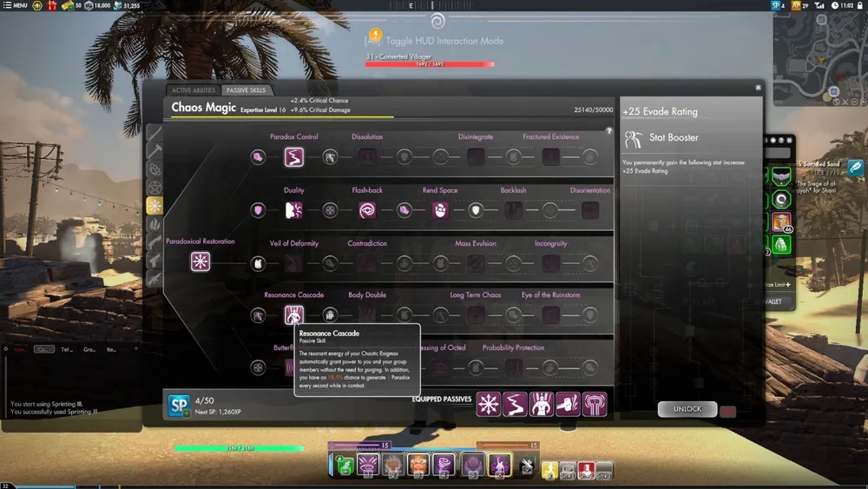Click the blue SP skill points icon
The height and width of the screenshot is (489, 868).
tap(179, 406)
